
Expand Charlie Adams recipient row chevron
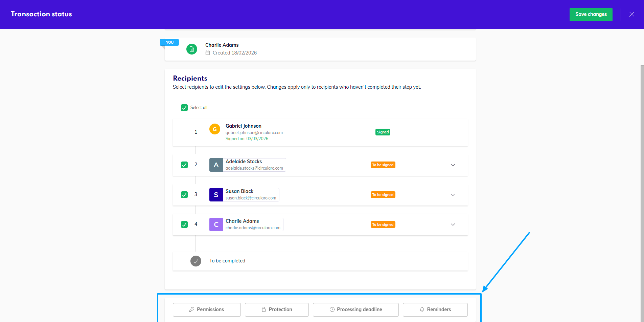(453, 224)
